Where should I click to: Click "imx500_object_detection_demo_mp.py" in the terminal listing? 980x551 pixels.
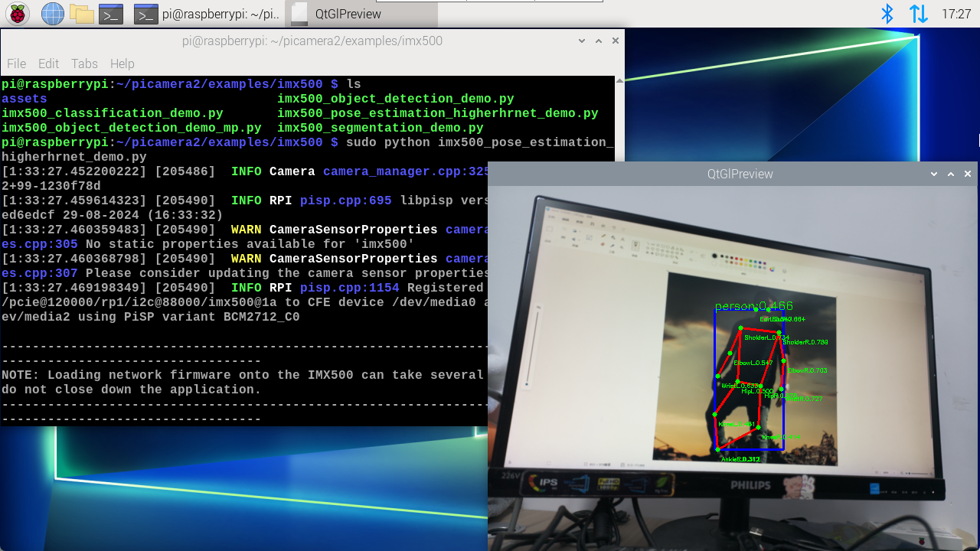(x=132, y=128)
